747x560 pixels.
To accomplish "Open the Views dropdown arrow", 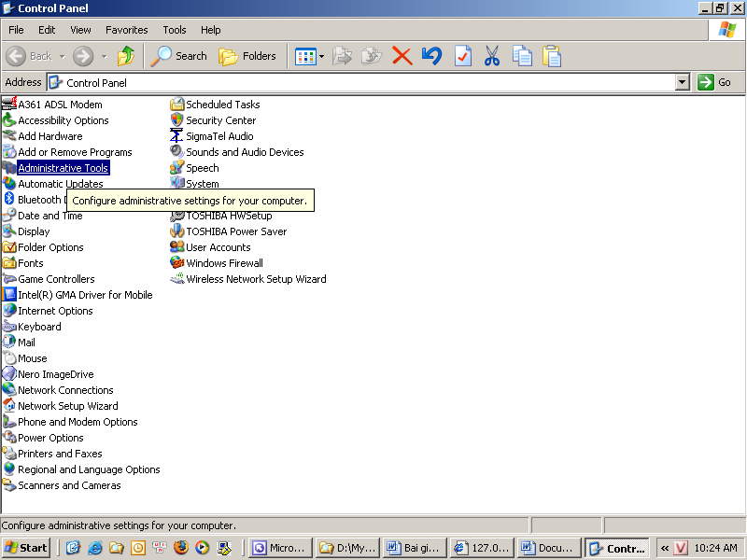I will (321, 57).
